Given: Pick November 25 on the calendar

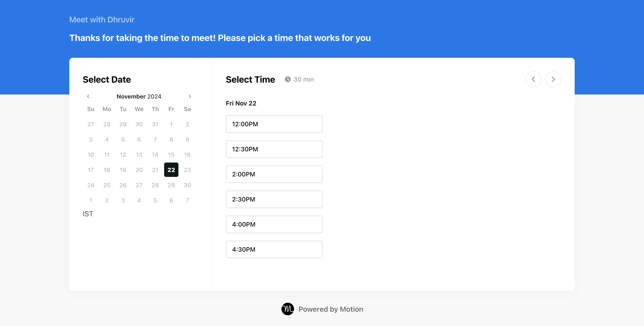Looking at the screenshot, I should (107, 185).
